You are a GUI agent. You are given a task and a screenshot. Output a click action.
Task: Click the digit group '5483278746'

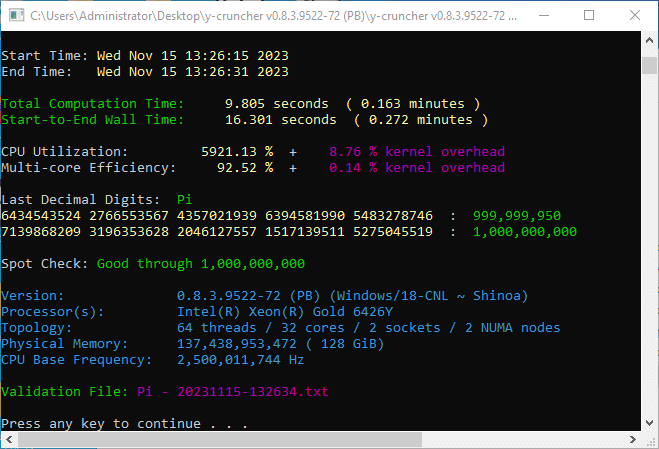pyautogui.click(x=393, y=216)
